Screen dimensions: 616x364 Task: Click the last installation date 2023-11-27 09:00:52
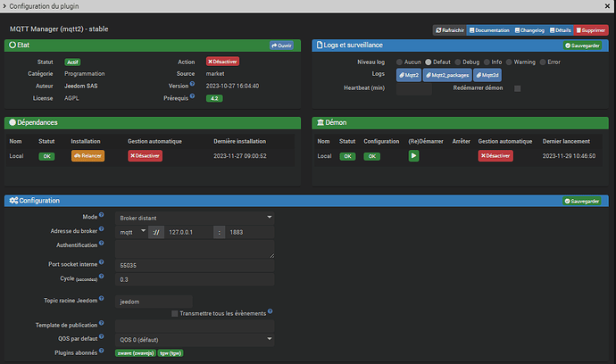(240, 156)
